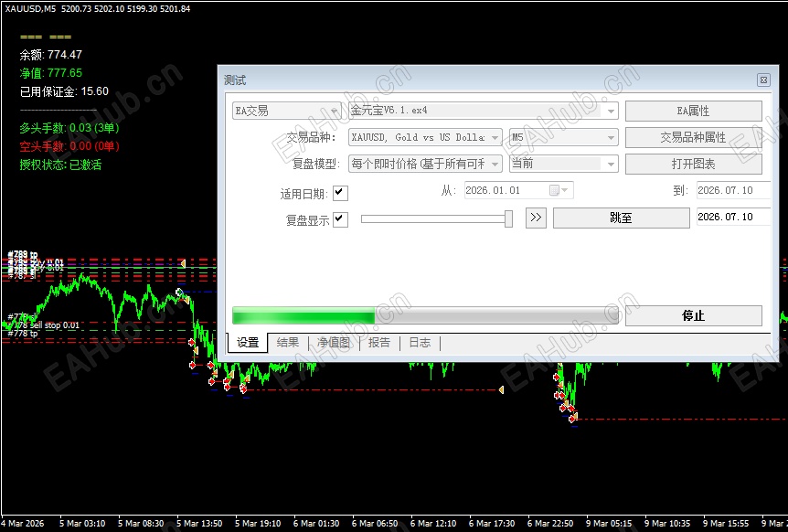Toggle the 复盘显示 visual mode checkbox
This screenshot has width=788, height=532.
(340, 219)
